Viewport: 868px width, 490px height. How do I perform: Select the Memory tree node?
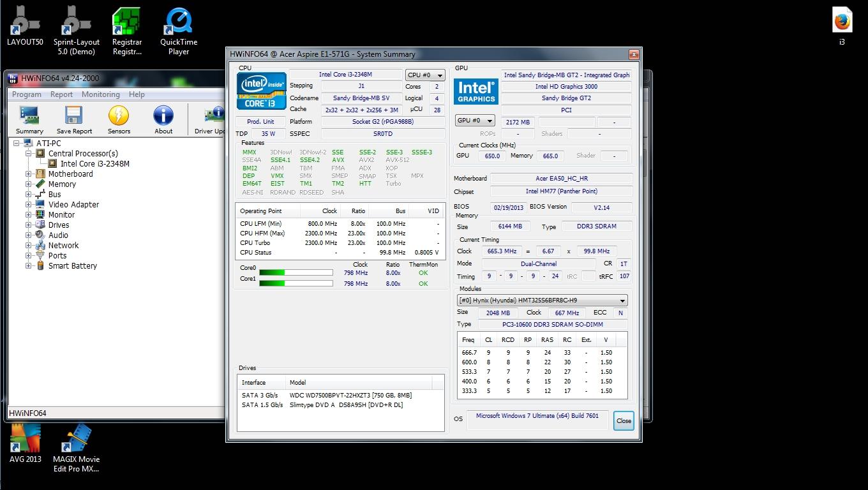pos(62,184)
